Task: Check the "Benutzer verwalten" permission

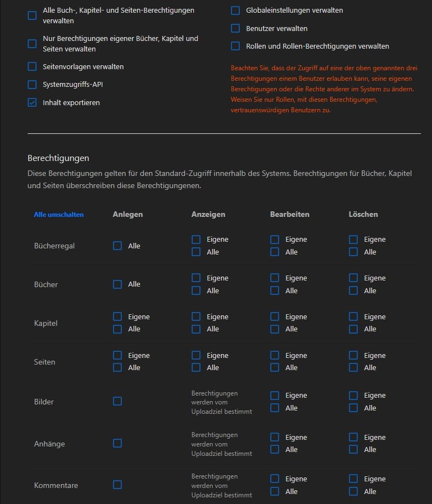Action: coord(235,28)
